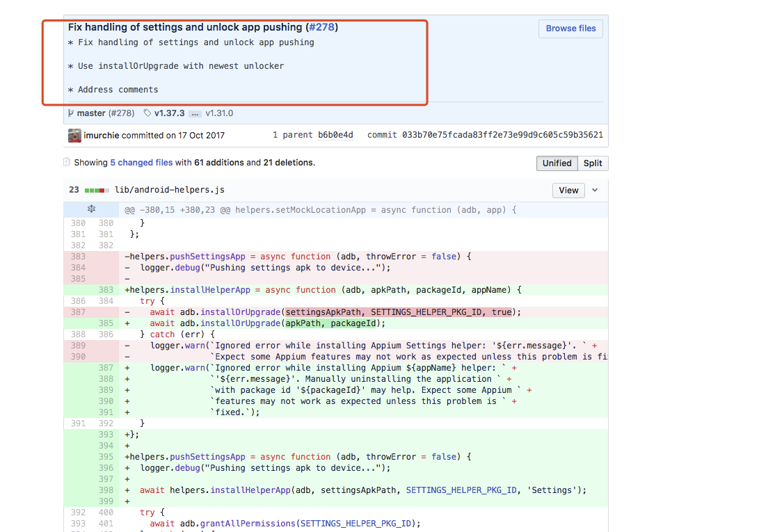Open the Browse files button

tap(570, 29)
